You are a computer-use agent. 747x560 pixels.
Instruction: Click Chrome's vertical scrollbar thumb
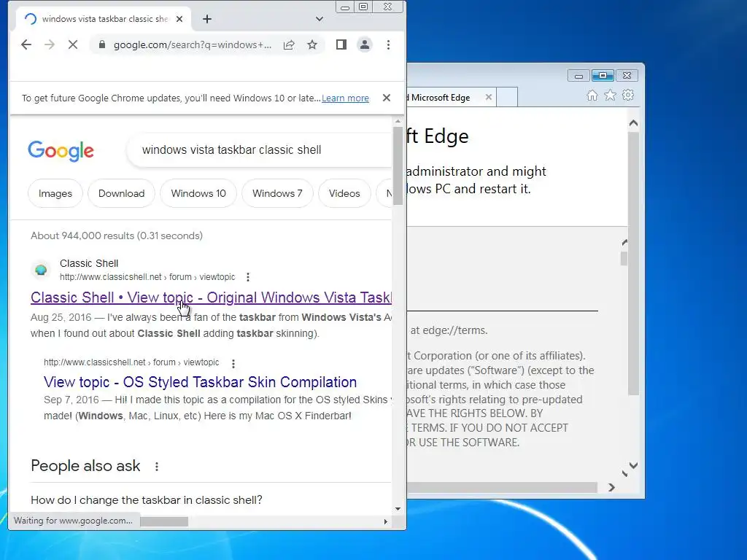[398, 167]
